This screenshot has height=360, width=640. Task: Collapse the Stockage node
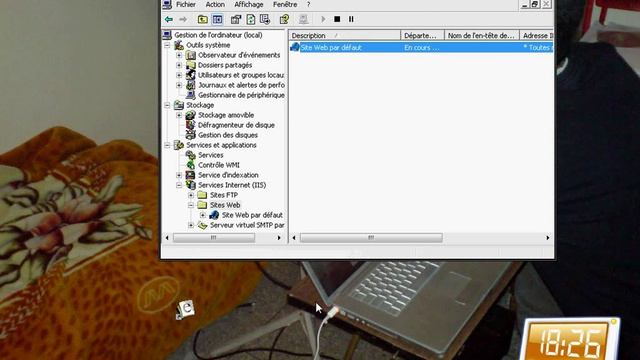click(167, 105)
